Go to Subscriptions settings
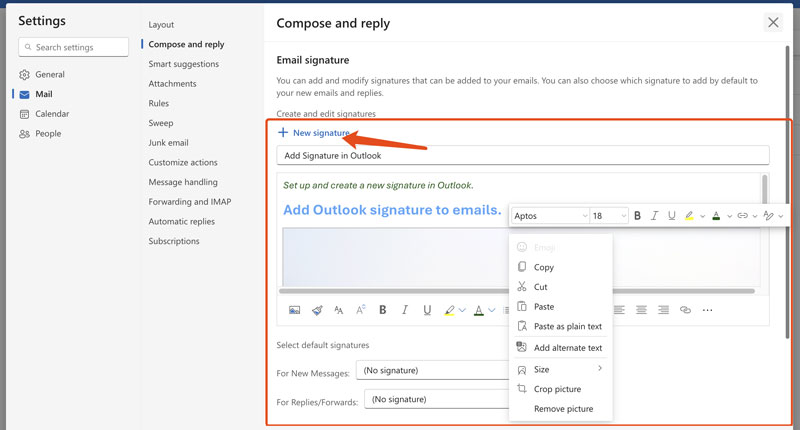The width and height of the screenshot is (800, 430). 174,241
